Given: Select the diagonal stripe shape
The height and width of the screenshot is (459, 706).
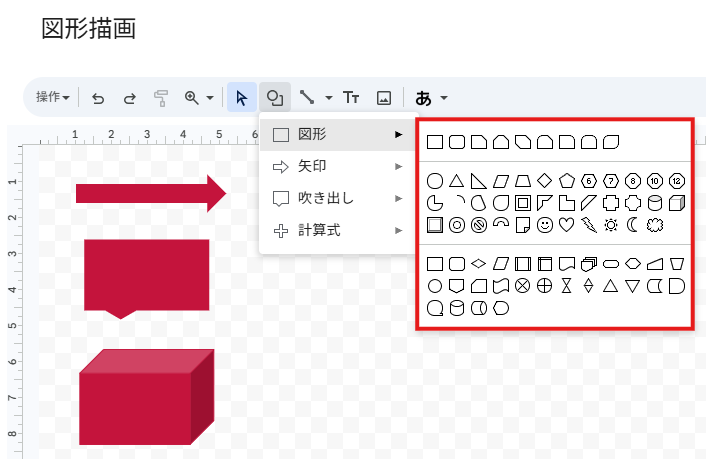Looking at the screenshot, I should pos(589,203).
